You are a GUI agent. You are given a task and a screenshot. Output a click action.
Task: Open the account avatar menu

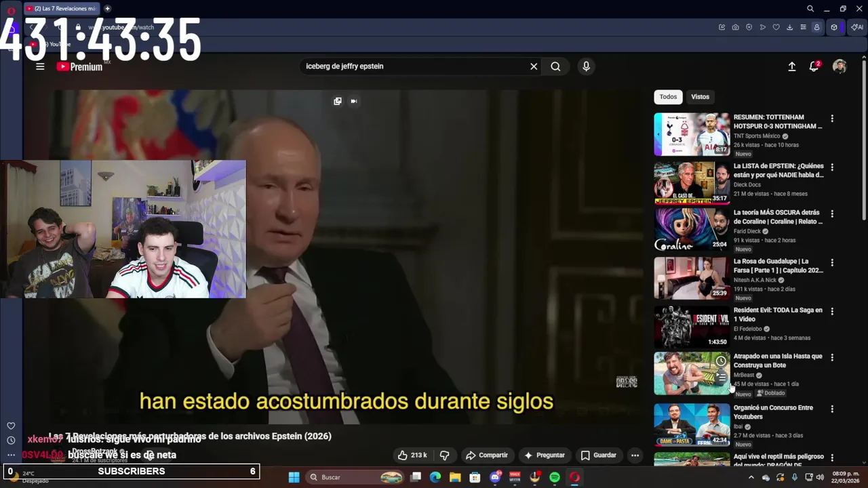click(x=840, y=66)
